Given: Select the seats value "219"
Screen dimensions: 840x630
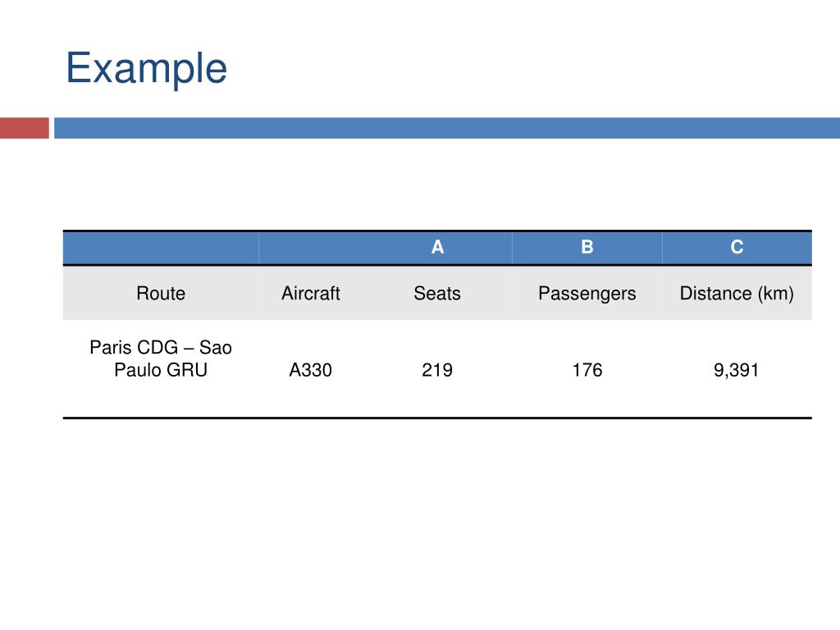Looking at the screenshot, I should coord(437,370).
